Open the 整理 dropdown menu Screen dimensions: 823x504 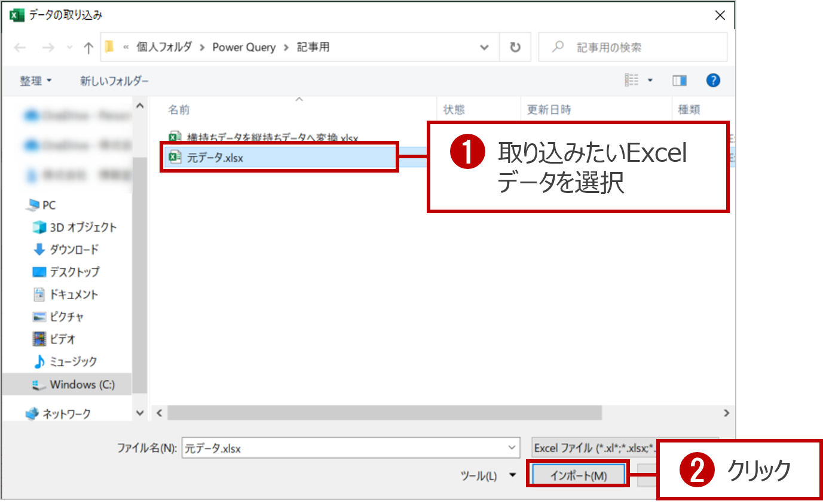coord(33,80)
